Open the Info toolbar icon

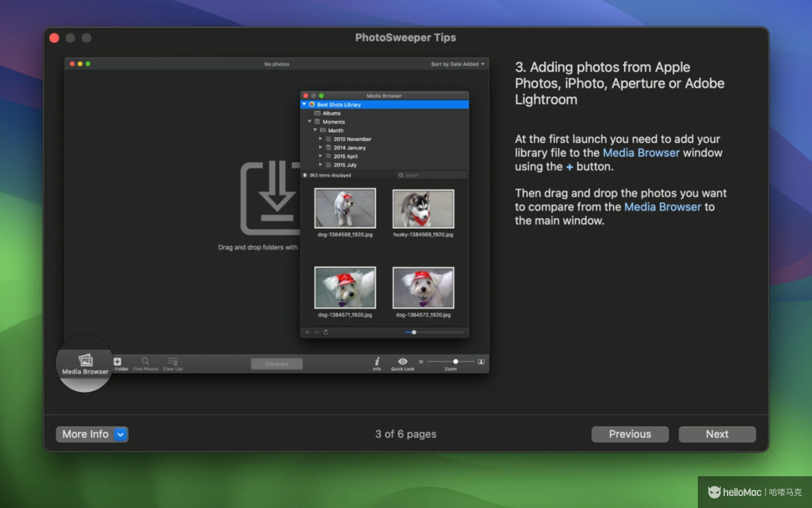coord(377,361)
